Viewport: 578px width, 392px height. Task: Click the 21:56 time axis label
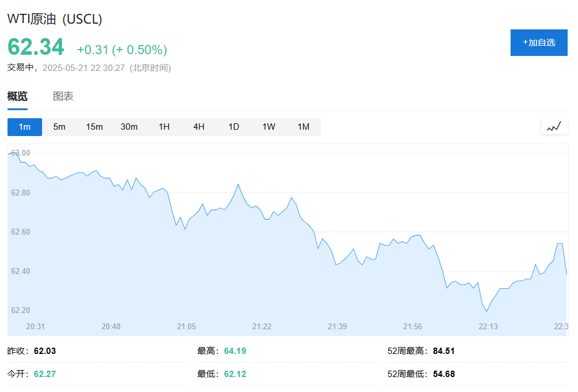pos(413,327)
